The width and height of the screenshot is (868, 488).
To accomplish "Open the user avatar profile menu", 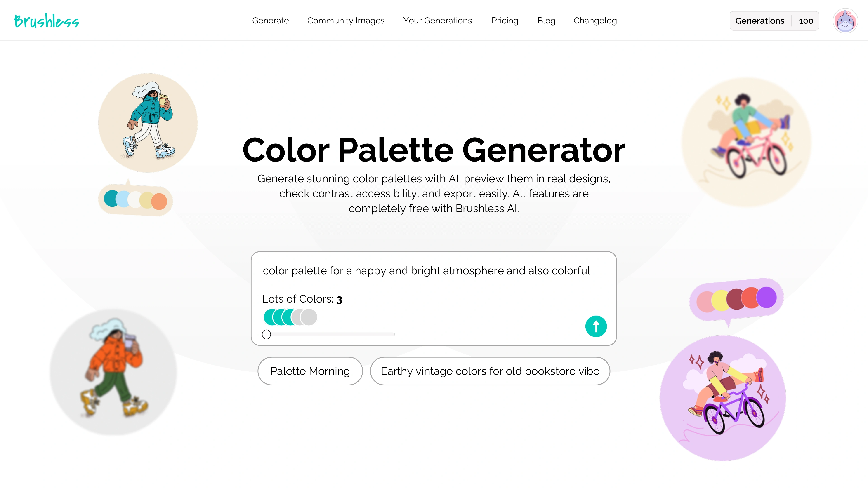I will pyautogui.click(x=845, y=21).
